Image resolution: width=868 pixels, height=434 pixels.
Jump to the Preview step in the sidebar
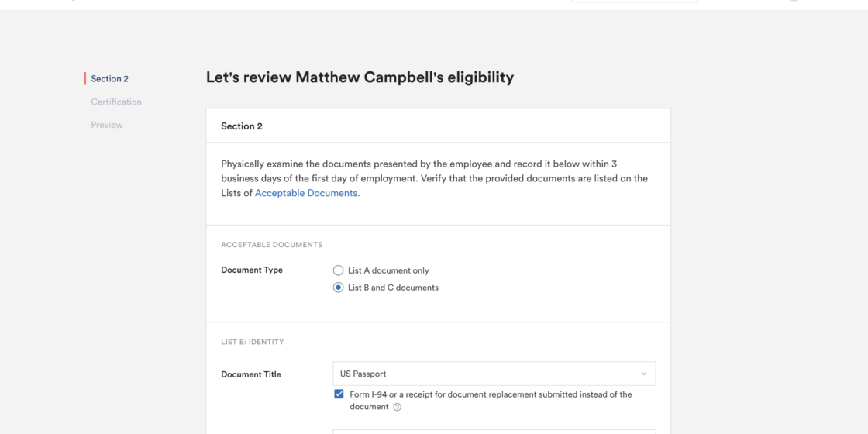[x=107, y=125]
